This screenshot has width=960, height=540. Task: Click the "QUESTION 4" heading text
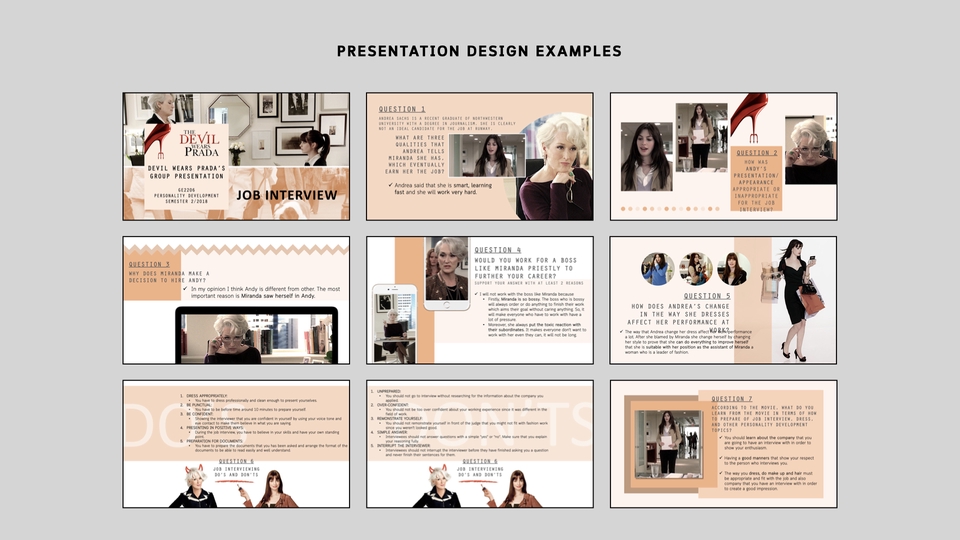(x=498, y=250)
